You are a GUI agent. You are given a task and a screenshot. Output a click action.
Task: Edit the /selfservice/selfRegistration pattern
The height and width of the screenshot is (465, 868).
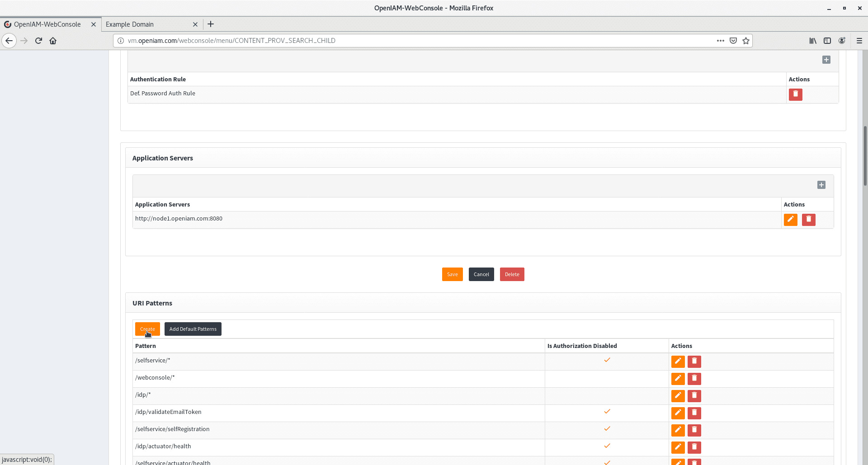(x=678, y=430)
